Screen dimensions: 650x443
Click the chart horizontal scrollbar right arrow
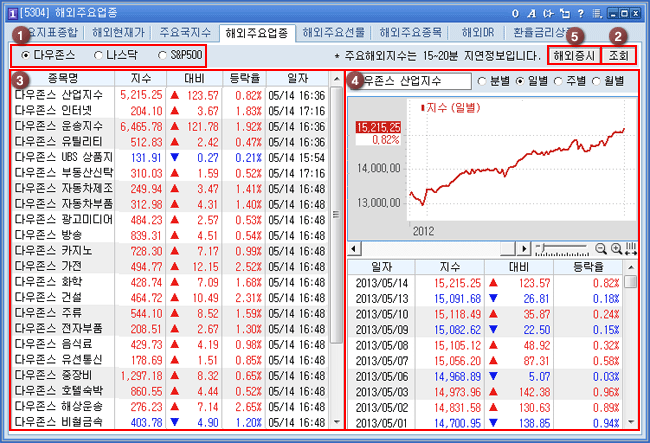(x=522, y=247)
